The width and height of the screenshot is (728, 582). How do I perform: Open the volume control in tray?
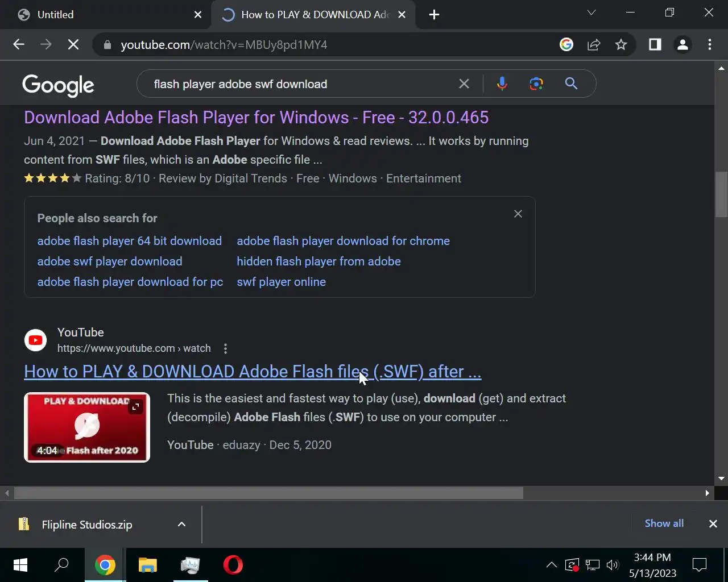[613, 565]
